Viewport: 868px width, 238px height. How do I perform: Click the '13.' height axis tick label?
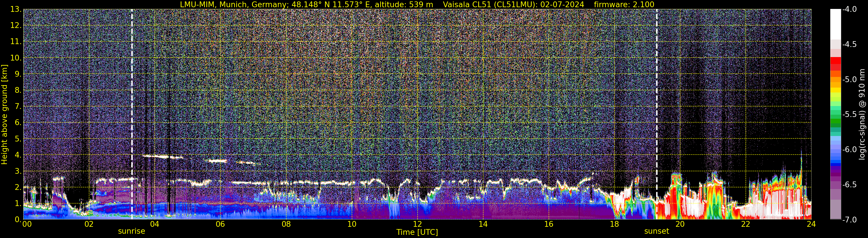(x=16, y=10)
